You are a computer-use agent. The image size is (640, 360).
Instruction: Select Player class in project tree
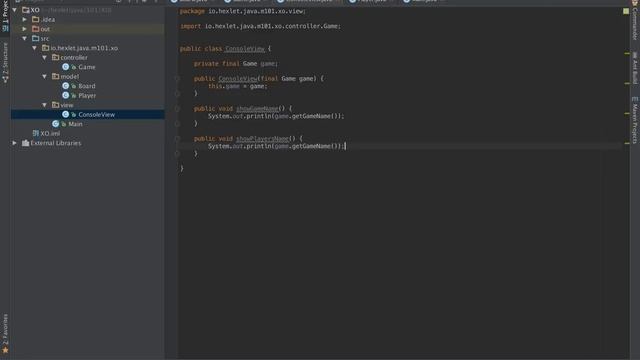point(87,96)
